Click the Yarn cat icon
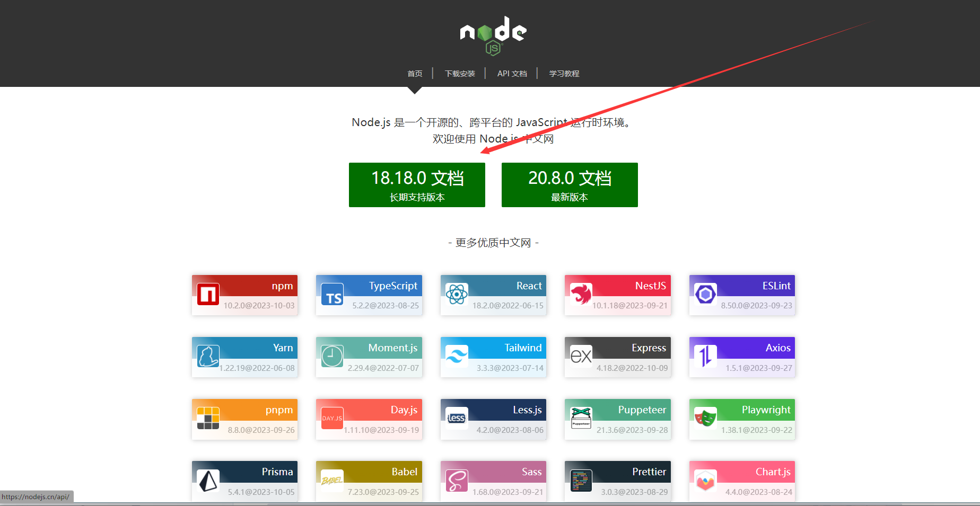 coord(208,357)
